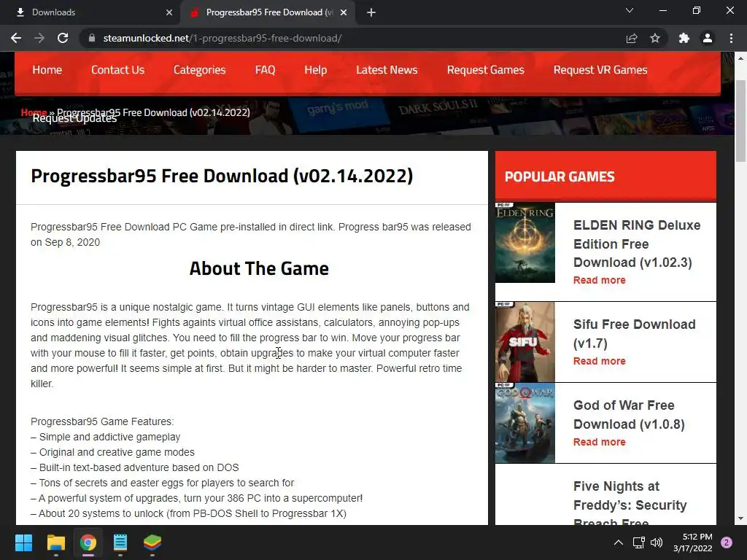Select the Progressbar95 Free Download tab

pos(269,12)
